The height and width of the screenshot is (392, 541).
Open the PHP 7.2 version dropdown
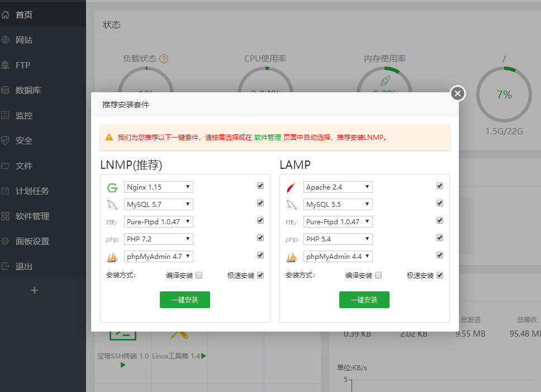click(x=158, y=239)
